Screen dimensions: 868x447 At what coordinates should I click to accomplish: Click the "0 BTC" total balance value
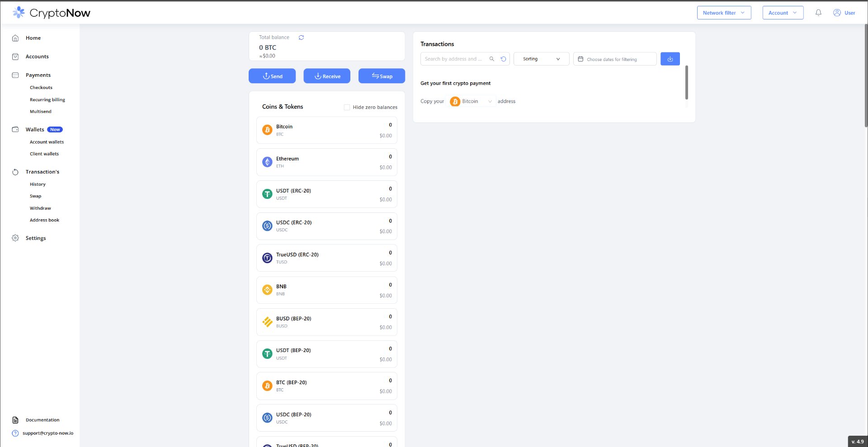click(x=268, y=47)
